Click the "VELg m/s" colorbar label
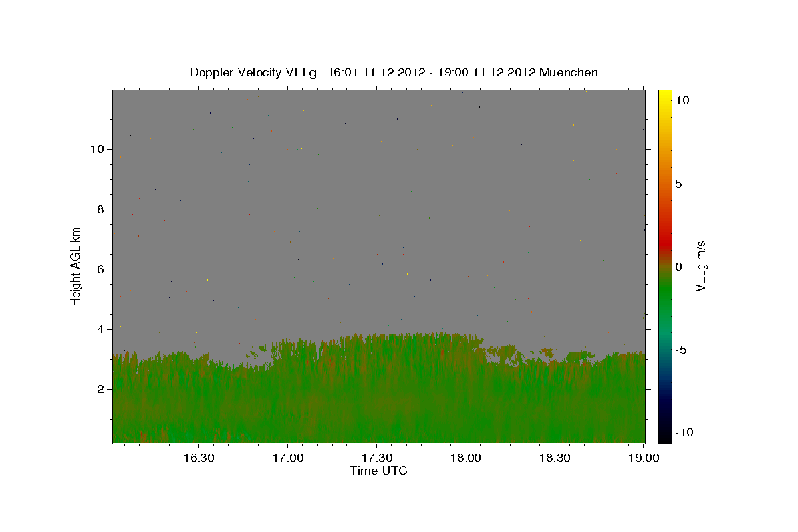The width and height of the screenshot is (798, 532). click(700, 266)
